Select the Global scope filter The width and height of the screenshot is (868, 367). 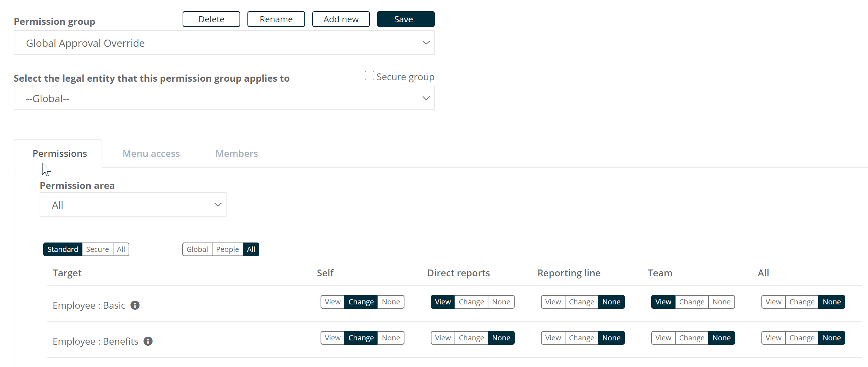197,249
